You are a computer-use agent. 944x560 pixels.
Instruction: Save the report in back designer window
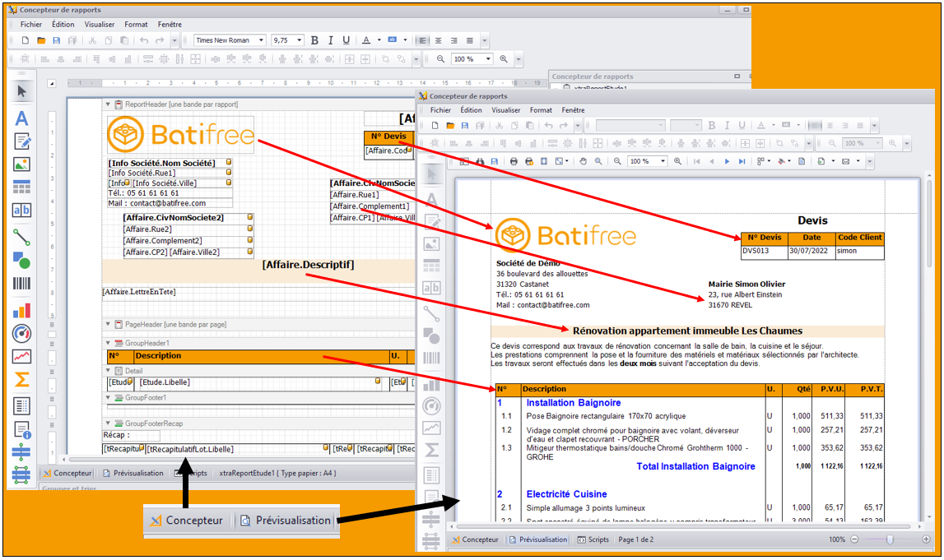pyautogui.click(x=57, y=40)
